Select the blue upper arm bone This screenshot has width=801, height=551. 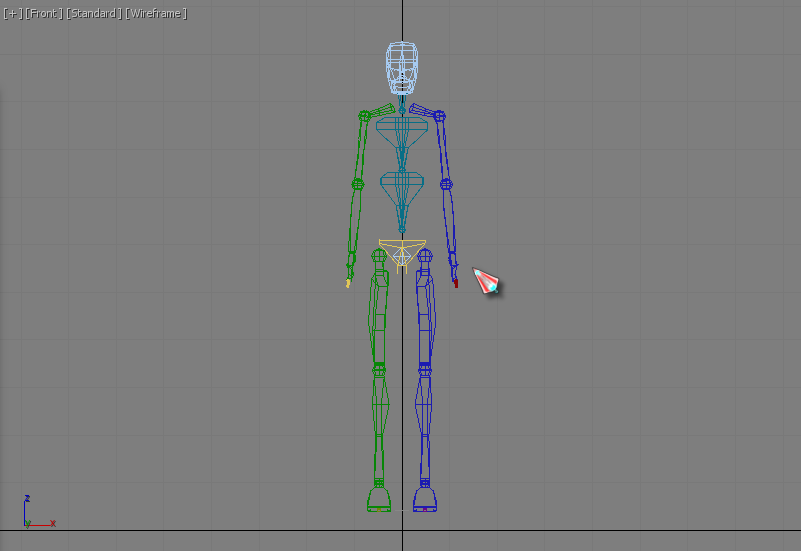coord(443,149)
